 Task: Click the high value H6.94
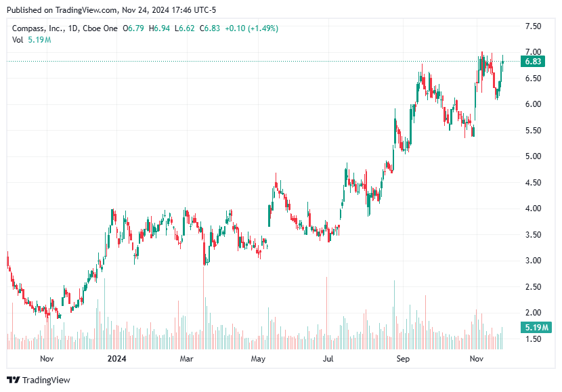(x=160, y=28)
